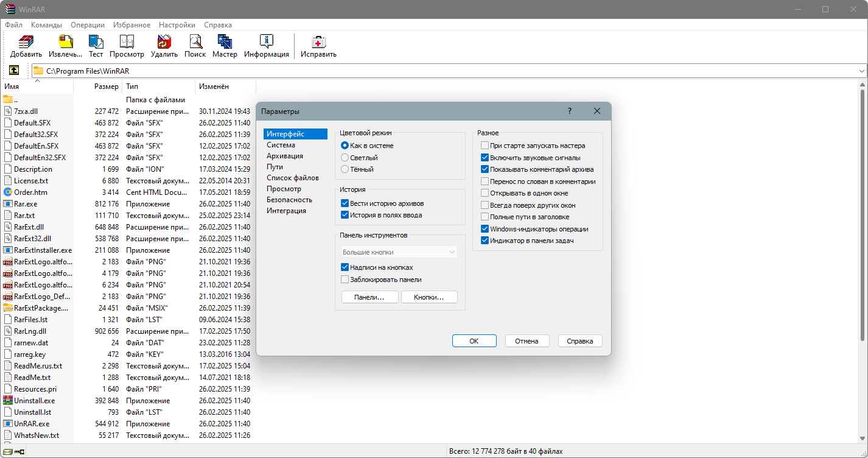
Task: Click the 7zxa.dll file icon
Action: [8, 111]
